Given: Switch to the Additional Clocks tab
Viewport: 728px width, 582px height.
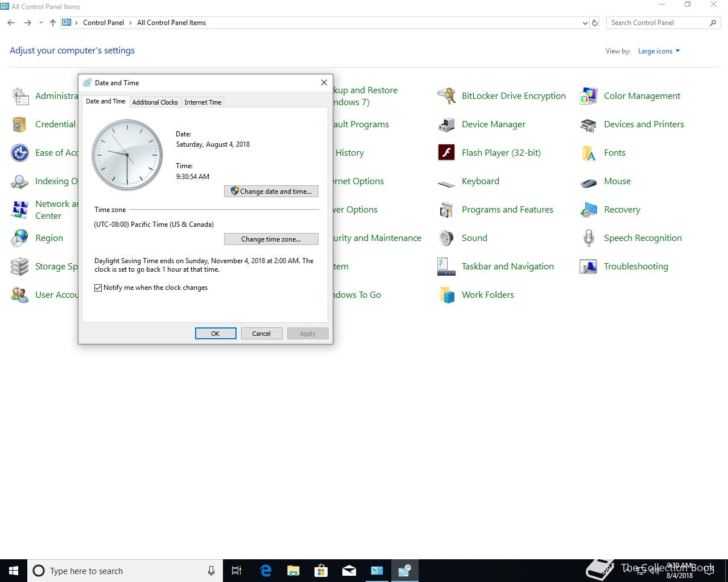Looking at the screenshot, I should (155, 102).
